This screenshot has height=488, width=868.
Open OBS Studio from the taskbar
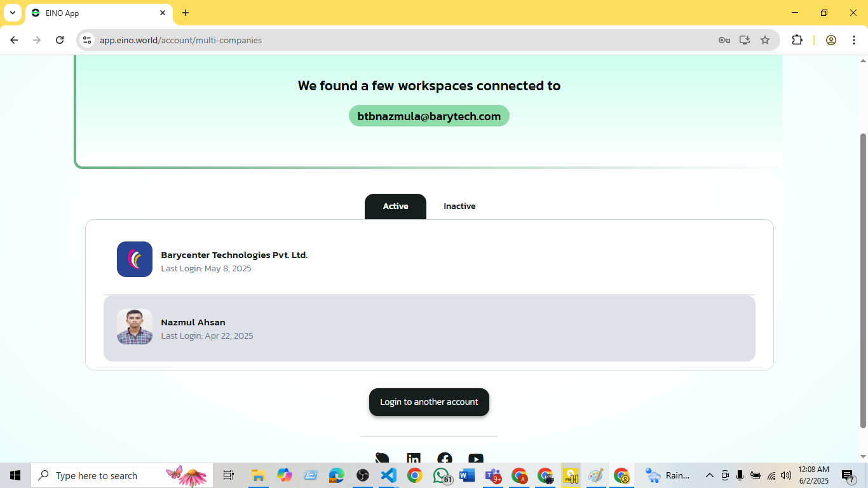pyautogui.click(x=362, y=475)
